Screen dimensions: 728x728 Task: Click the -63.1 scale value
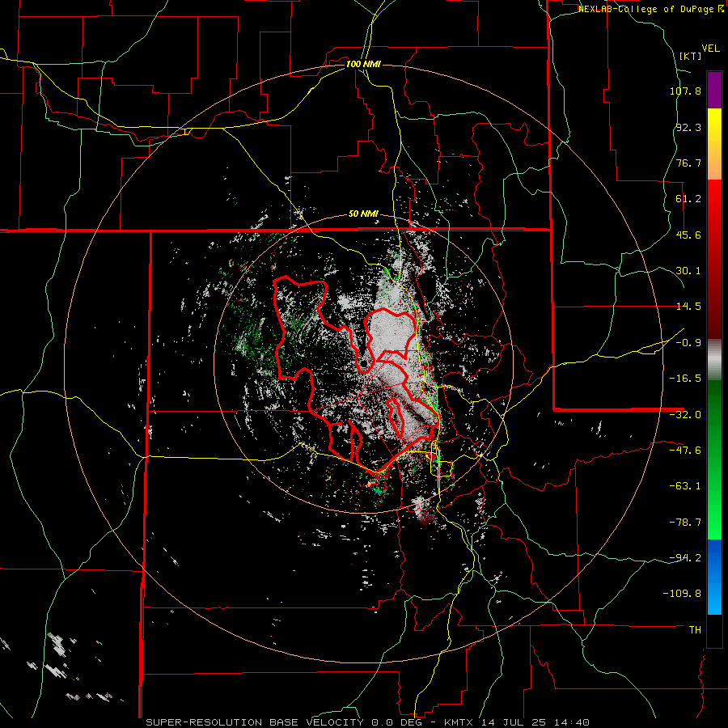(x=685, y=486)
